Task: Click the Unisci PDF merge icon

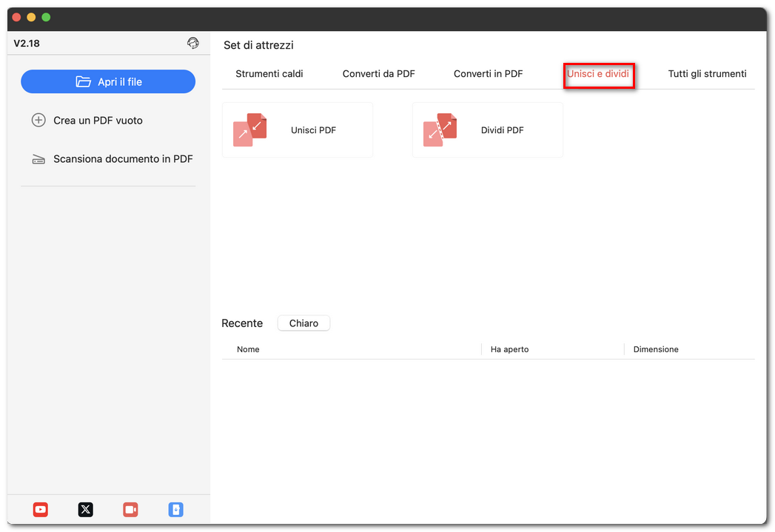Action: (249, 130)
